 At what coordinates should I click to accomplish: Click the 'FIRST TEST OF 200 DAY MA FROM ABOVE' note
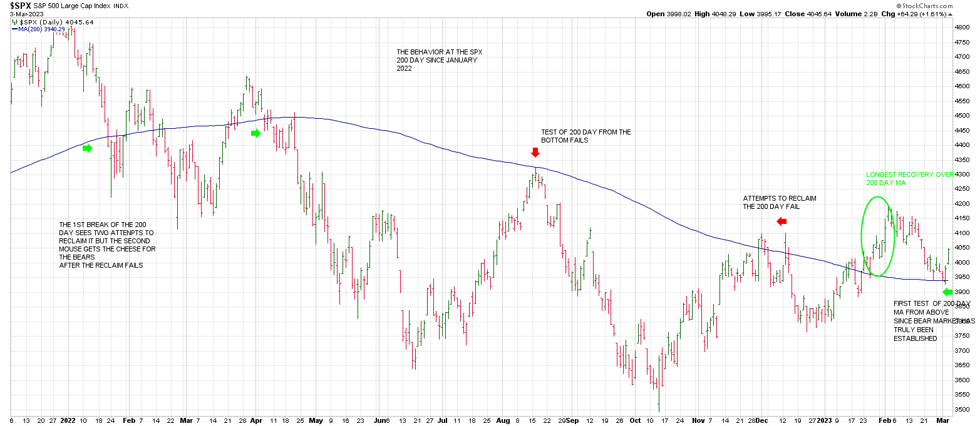pyautogui.click(x=929, y=320)
